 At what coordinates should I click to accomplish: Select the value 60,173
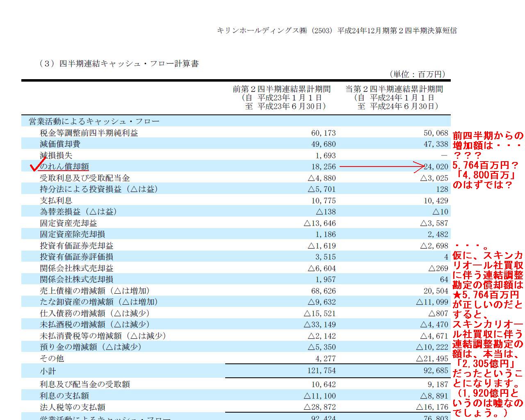point(324,133)
